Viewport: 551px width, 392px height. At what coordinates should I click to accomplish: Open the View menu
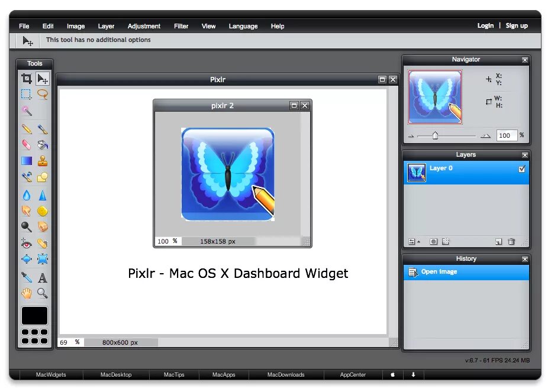208,26
